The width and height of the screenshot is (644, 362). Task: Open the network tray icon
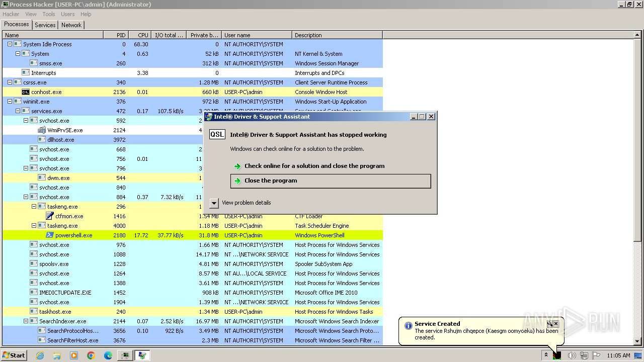pyautogui.click(x=584, y=355)
